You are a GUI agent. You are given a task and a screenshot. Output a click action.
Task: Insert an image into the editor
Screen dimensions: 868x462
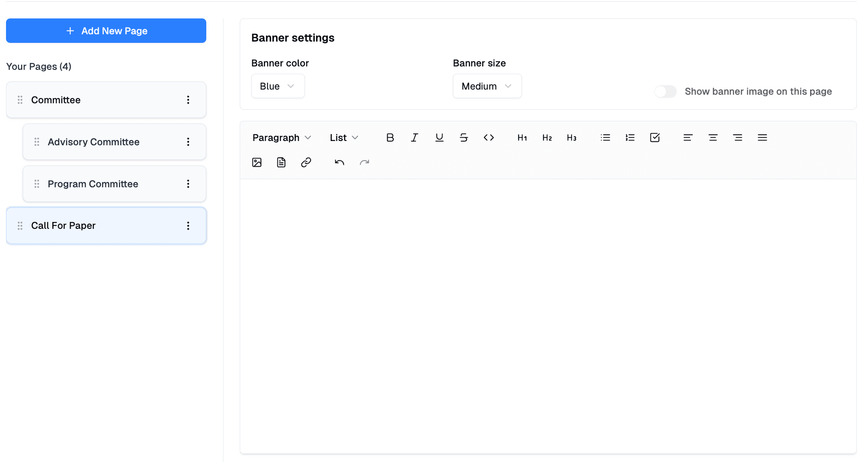point(257,162)
